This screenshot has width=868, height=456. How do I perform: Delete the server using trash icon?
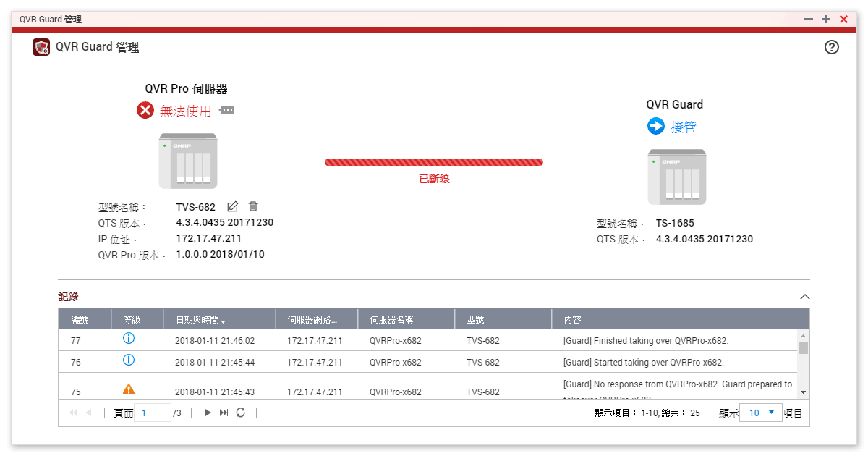pos(253,207)
